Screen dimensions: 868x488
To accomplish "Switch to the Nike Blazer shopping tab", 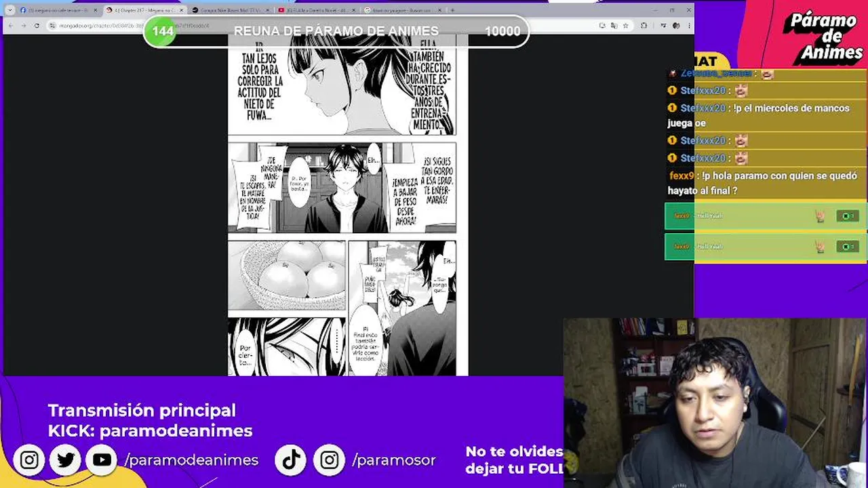I will (230, 10).
